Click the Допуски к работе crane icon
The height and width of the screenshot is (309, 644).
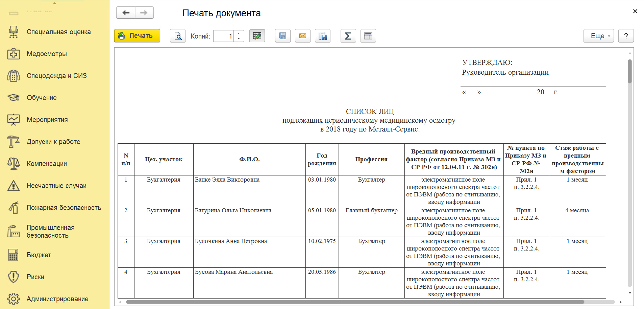click(14, 142)
